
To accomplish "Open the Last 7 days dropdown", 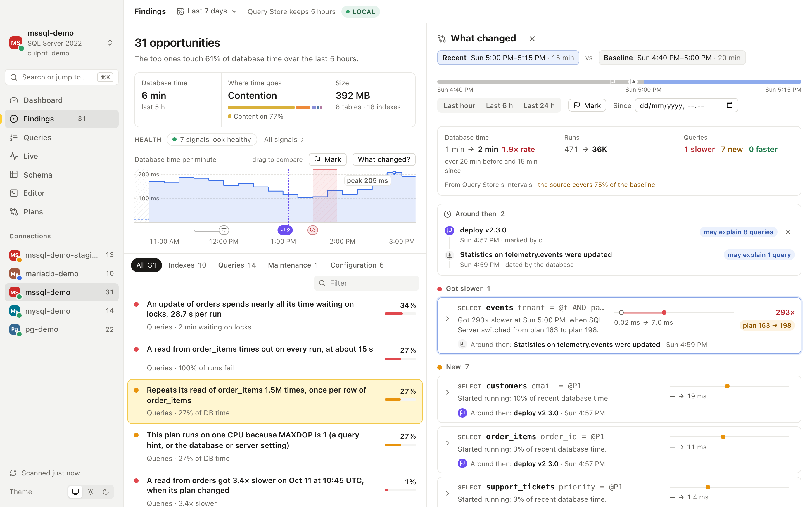I will (x=207, y=11).
